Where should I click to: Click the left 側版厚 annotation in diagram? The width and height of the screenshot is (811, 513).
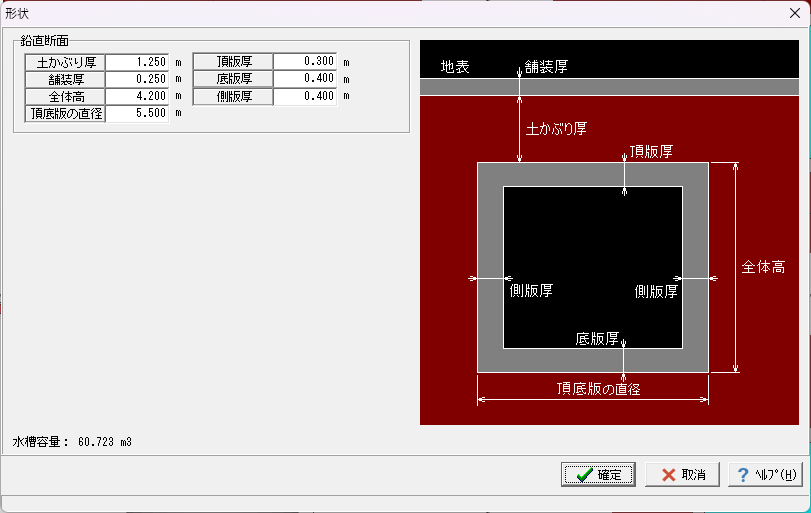531,291
